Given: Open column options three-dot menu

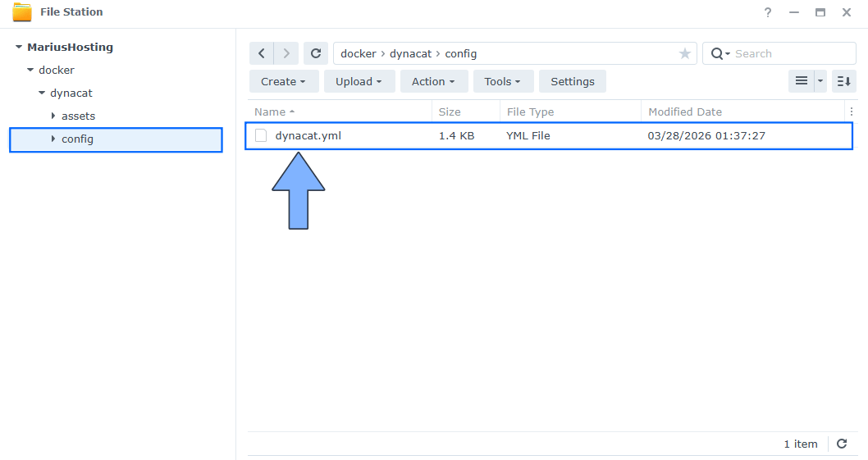Looking at the screenshot, I should tap(852, 112).
